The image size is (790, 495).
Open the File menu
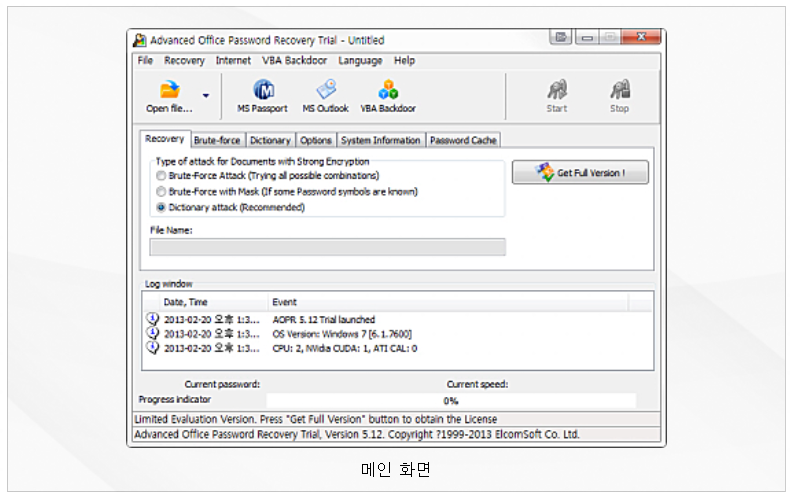(145, 60)
